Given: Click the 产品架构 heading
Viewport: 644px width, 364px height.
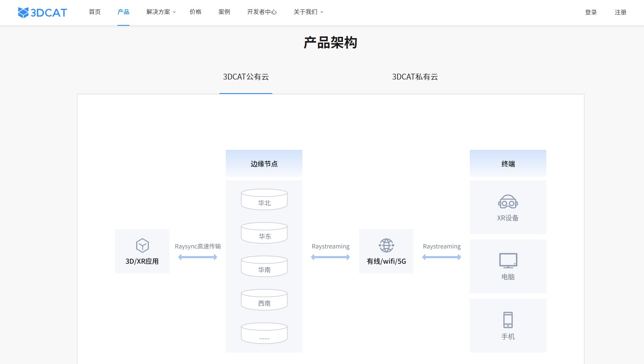Looking at the screenshot, I should point(330,43).
